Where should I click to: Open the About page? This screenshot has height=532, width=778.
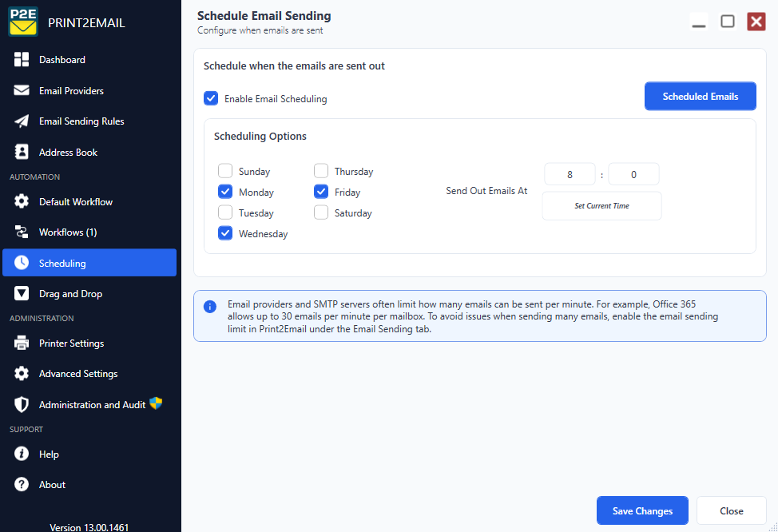pyautogui.click(x=89, y=484)
